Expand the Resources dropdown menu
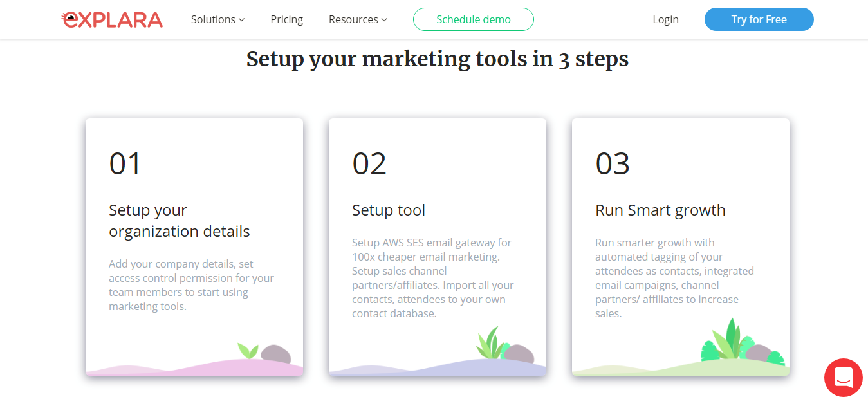This screenshot has width=868, height=406. [358, 19]
